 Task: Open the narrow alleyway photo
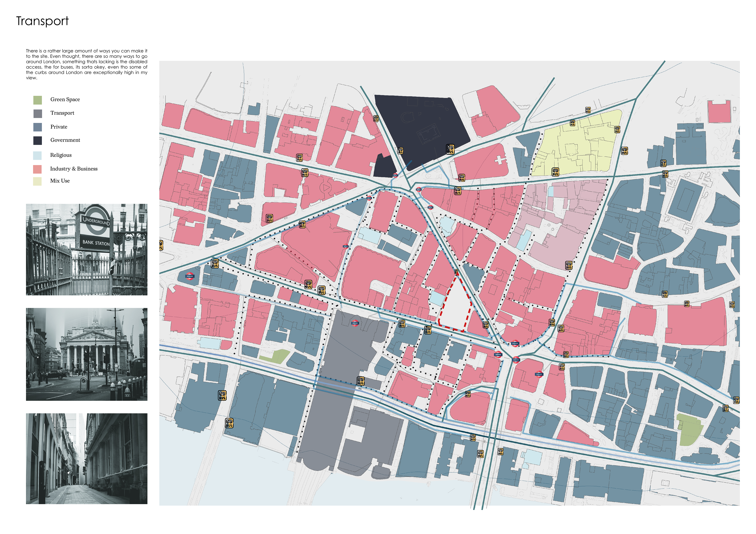(87, 458)
